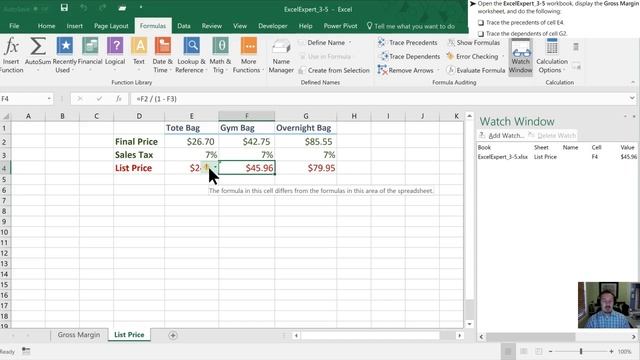Screen dimensions: 640x360
Task: Open Evaluate Formula
Action: coord(476,70)
